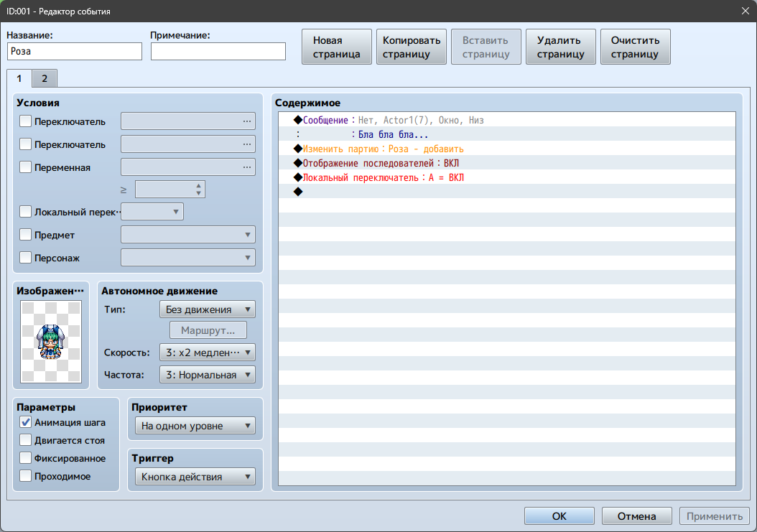This screenshot has height=532, width=757.
Task: Click the Очистить страницу button
Action: [x=635, y=47]
